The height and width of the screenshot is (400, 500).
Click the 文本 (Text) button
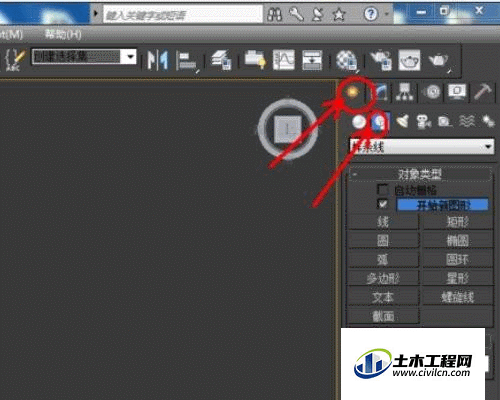(383, 297)
